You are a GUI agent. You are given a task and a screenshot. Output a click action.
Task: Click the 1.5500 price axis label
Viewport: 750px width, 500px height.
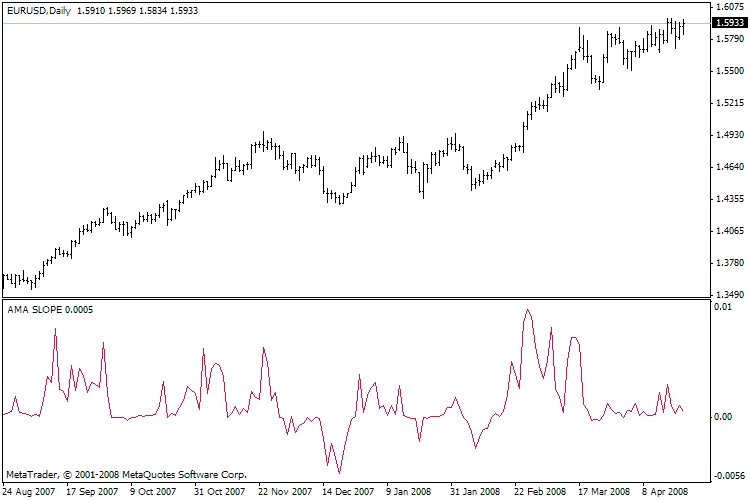click(729, 71)
